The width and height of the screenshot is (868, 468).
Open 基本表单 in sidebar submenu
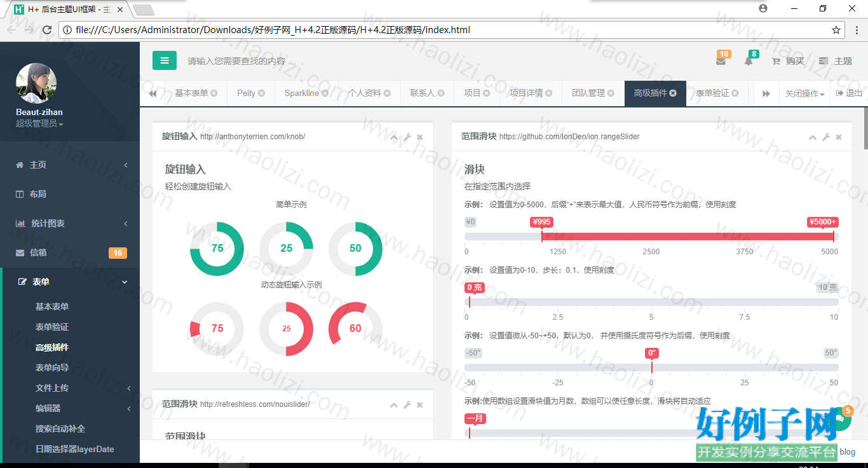pos(52,306)
